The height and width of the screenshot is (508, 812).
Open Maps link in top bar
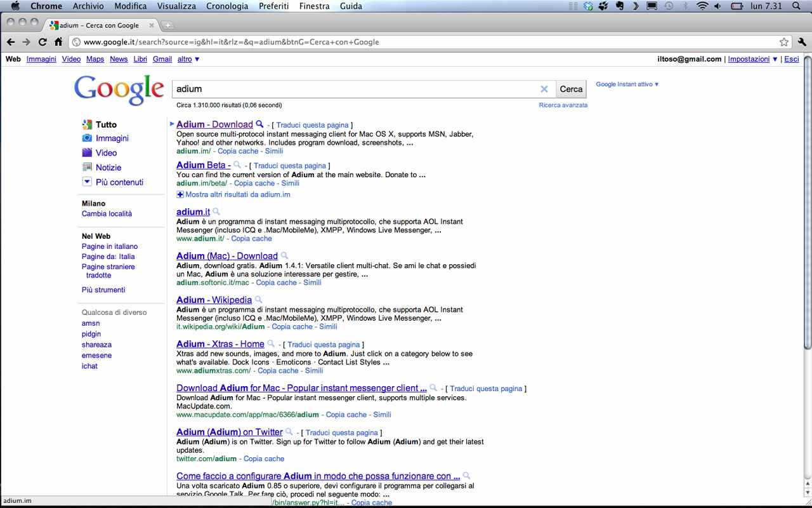click(x=95, y=59)
